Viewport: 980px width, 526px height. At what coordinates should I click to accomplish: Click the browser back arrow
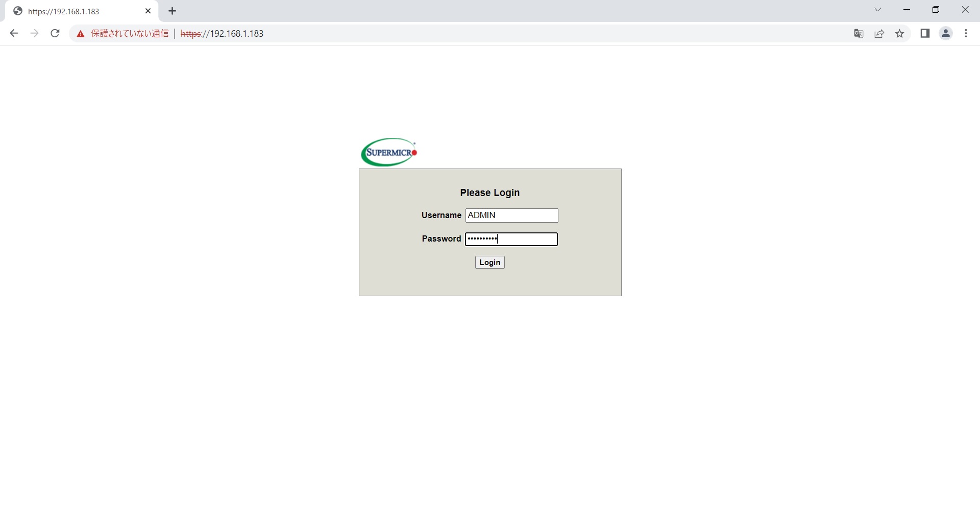point(14,34)
